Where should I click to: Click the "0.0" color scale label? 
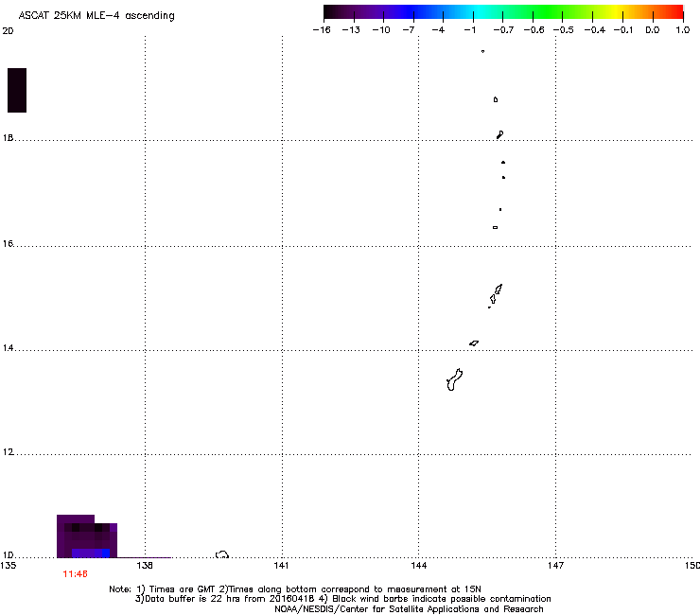point(653,30)
